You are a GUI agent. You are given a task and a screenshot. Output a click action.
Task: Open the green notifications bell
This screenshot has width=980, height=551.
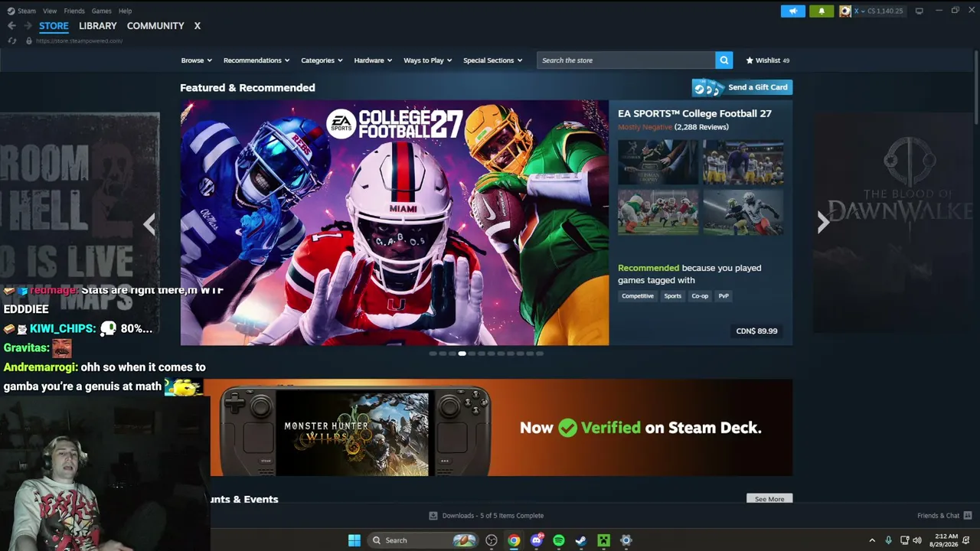(x=822, y=11)
